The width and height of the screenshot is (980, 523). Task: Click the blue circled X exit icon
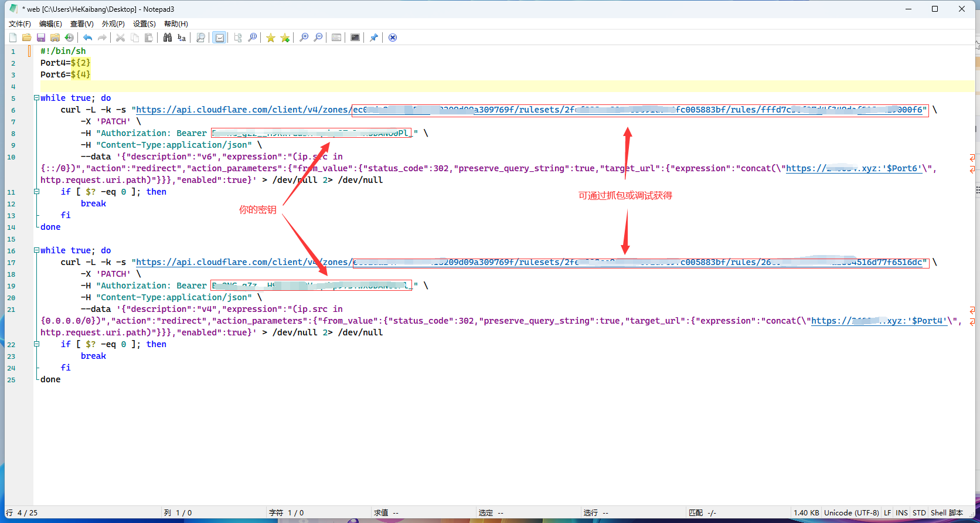coord(393,38)
